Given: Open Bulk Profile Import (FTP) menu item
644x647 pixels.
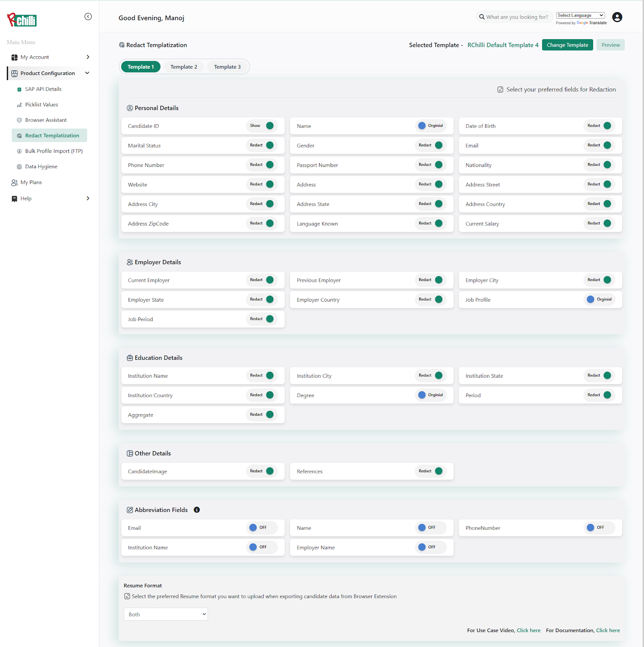Looking at the screenshot, I should click(53, 151).
